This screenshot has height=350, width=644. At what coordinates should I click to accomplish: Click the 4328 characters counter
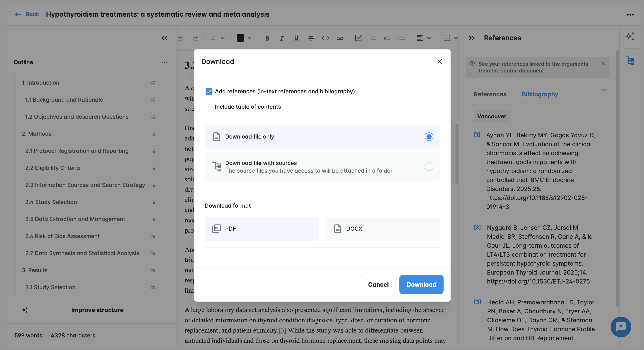point(73,336)
